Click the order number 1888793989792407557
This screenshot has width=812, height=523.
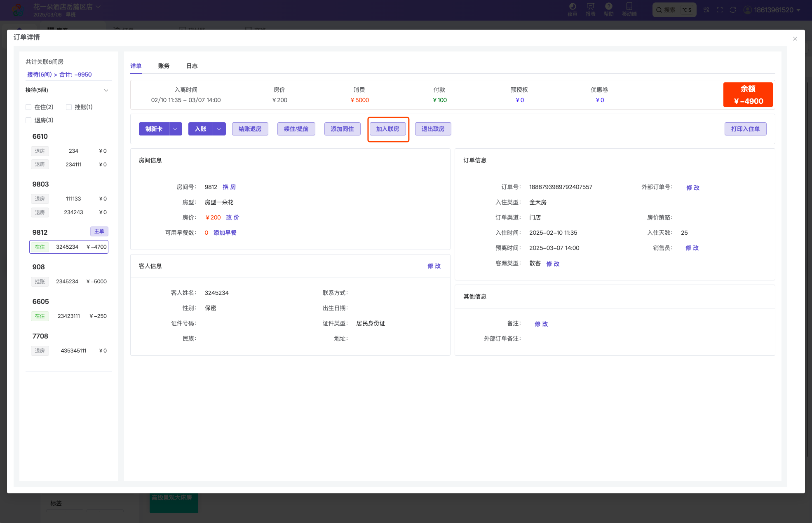click(x=561, y=187)
